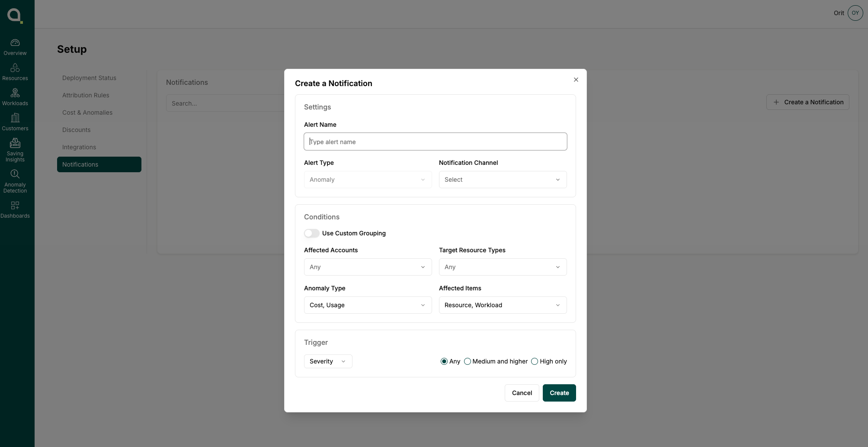Click the Alert Name input field
Screen dimensions: 868x447
435,141
